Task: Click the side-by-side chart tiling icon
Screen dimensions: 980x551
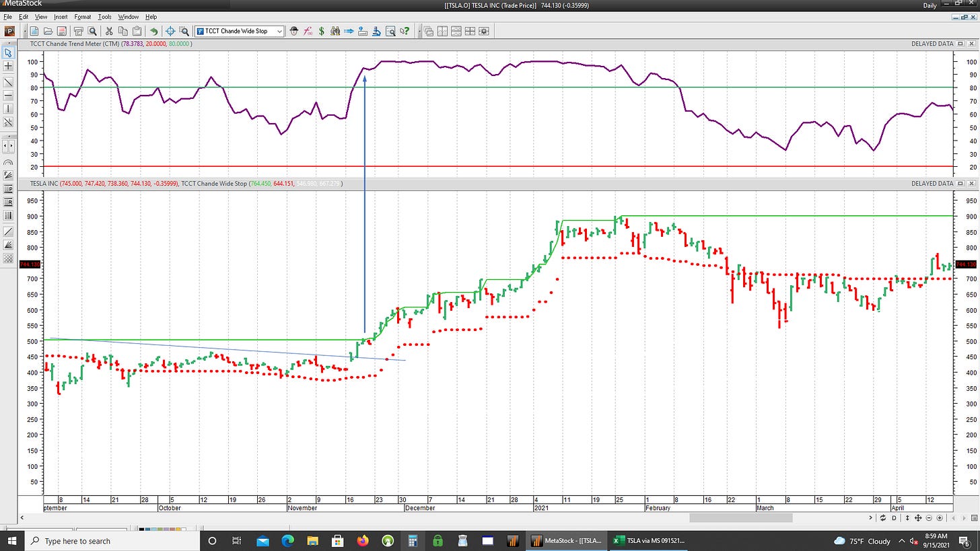Action: [x=442, y=31]
